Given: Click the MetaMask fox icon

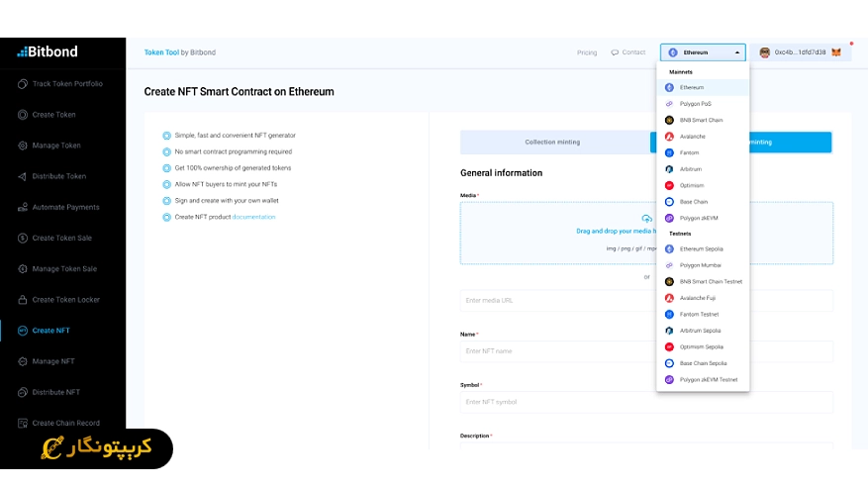Looking at the screenshot, I should pyautogui.click(x=836, y=52).
